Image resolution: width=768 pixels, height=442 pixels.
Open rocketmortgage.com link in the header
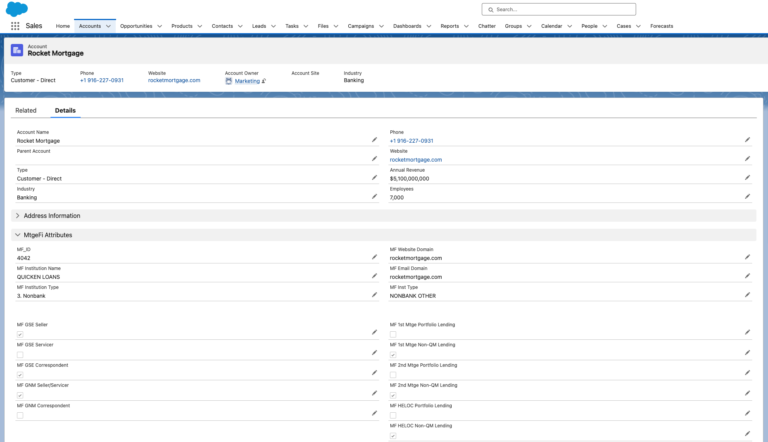click(x=174, y=80)
